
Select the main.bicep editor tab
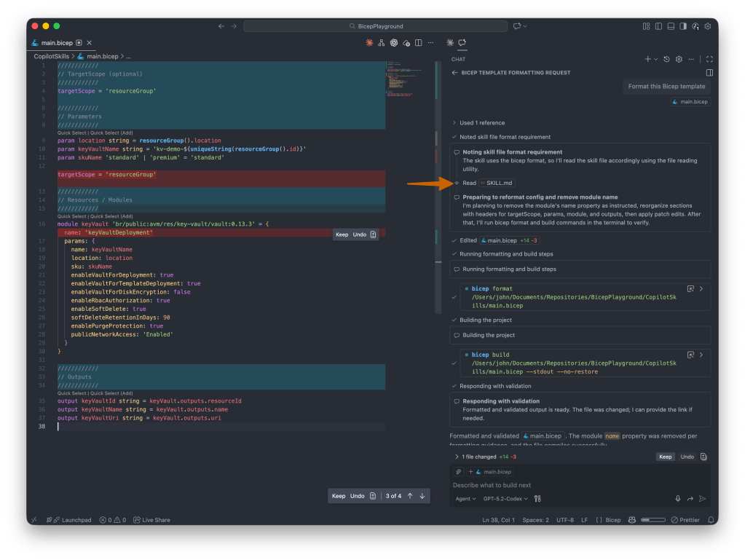pos(58,42)
